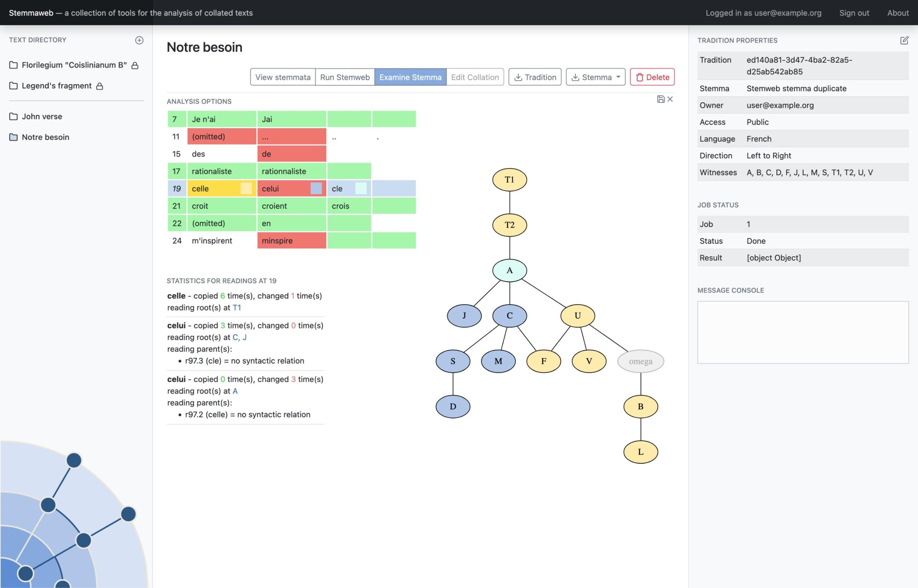Select node V in the stemma
Image resolution: width=918 pixels, height=588 pixels.
point(589,361)
